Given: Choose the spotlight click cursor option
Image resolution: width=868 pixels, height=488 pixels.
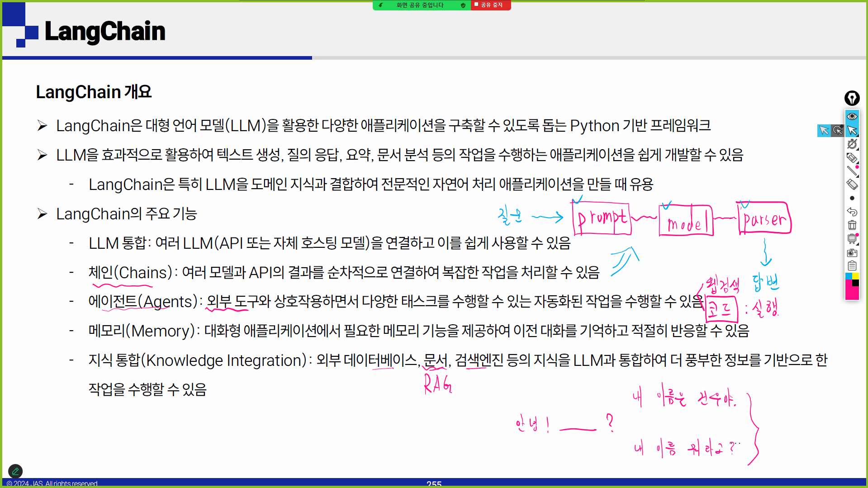Looking at the screenshot, I should click(837, 130).
